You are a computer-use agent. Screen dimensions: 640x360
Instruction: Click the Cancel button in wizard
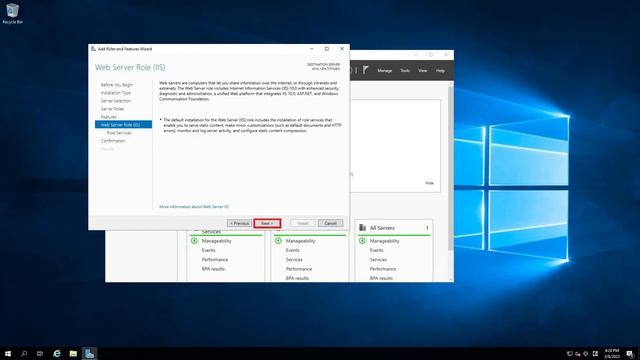330,223
